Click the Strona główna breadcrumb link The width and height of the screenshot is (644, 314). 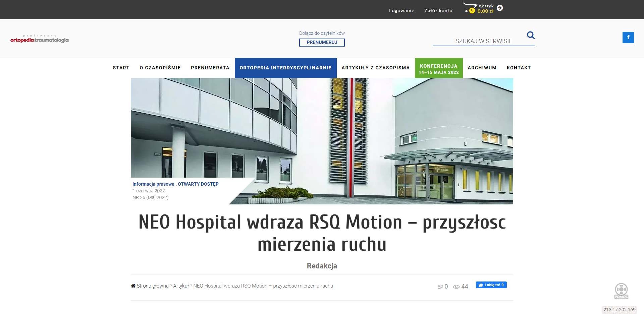coord(153,286)
